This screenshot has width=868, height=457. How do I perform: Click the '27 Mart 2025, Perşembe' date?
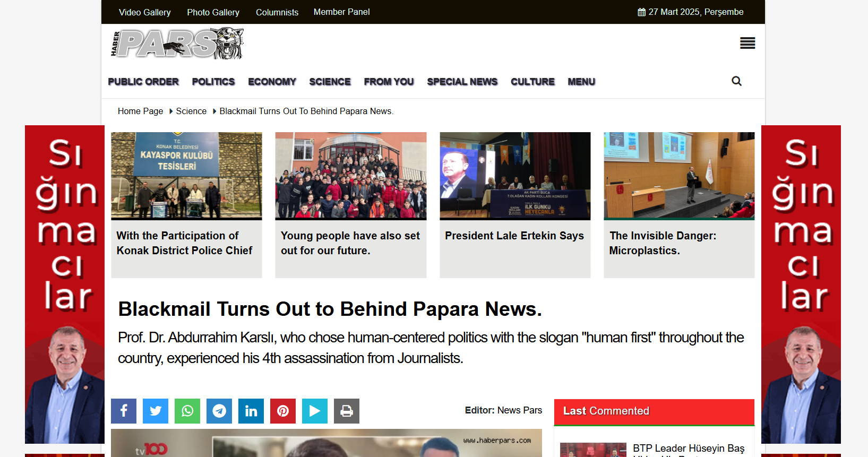[696, 12]
